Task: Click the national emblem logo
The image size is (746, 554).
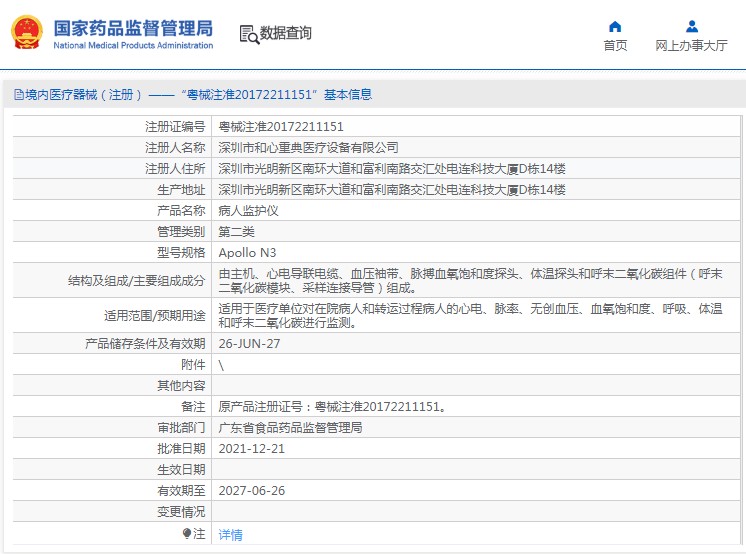Action: 27,33
